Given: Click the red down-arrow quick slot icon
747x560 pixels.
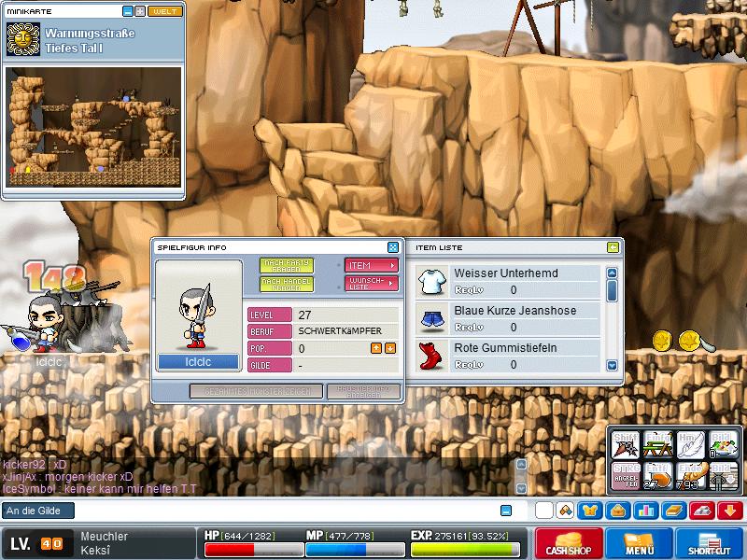Looking at the screenshot, I should [x=730, y=511].
